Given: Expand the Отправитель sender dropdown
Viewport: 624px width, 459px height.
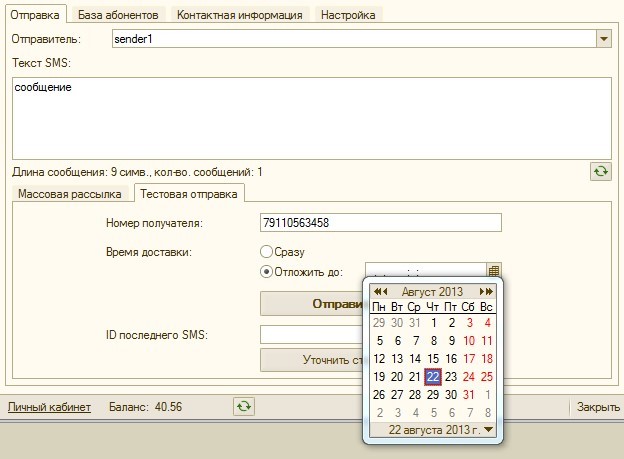Looking at the screenshot, I should pyautogui.click(x=604, y=39).
